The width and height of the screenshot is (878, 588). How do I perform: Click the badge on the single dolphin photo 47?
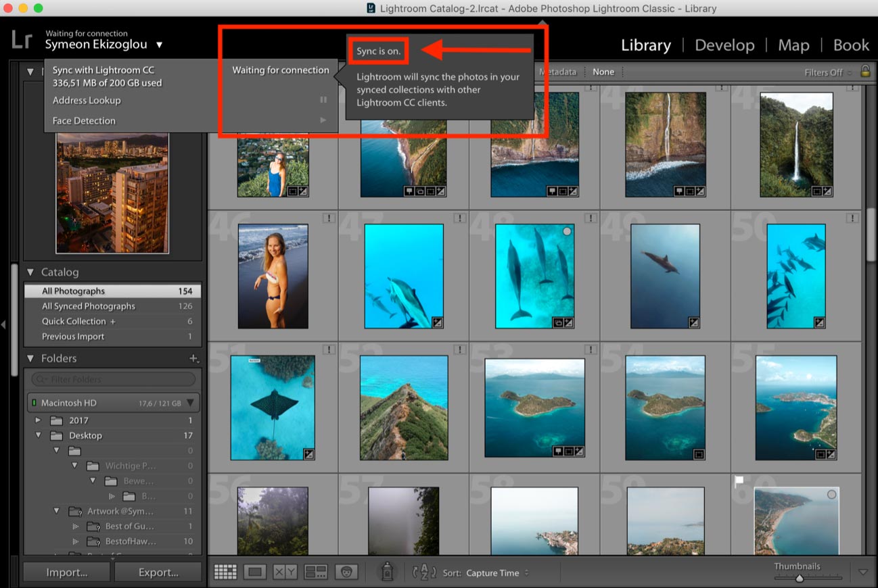[438, 322]
